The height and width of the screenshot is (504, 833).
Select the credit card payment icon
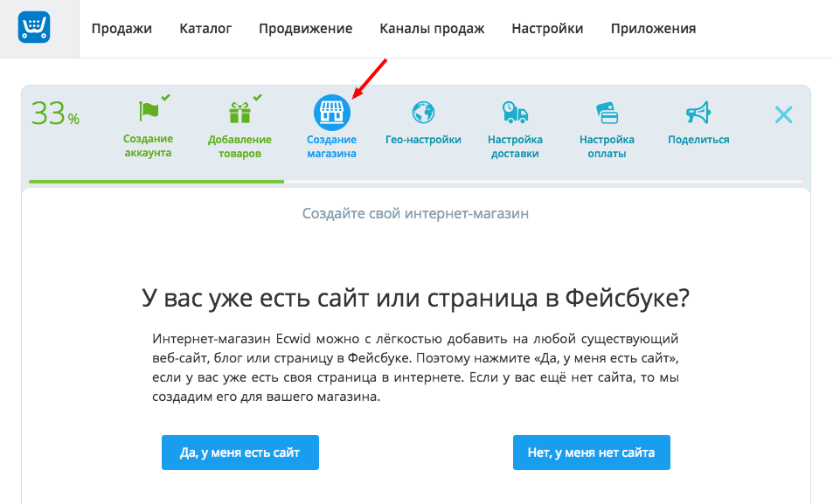[x=607, y=113]
